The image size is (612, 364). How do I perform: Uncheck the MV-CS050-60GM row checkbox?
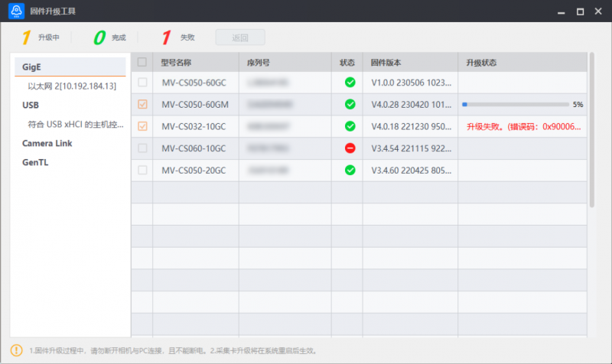[x=142, y=104]
